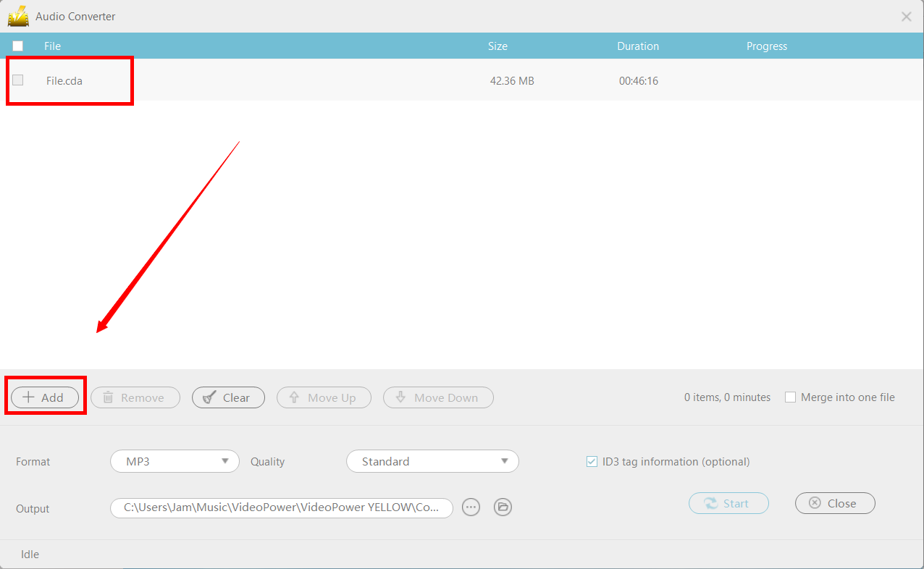Click the Add files plus icon
Viewport: 924px width, 569px height.
point(28,397)
